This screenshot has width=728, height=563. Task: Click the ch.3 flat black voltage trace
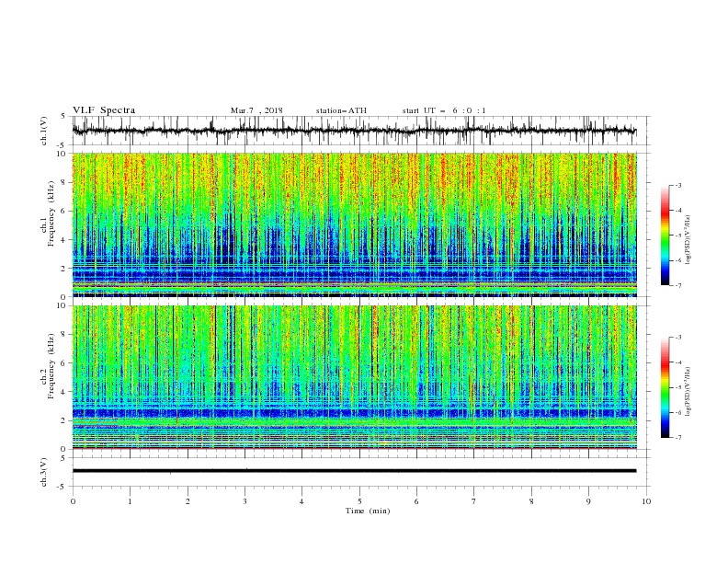[354, 471]
